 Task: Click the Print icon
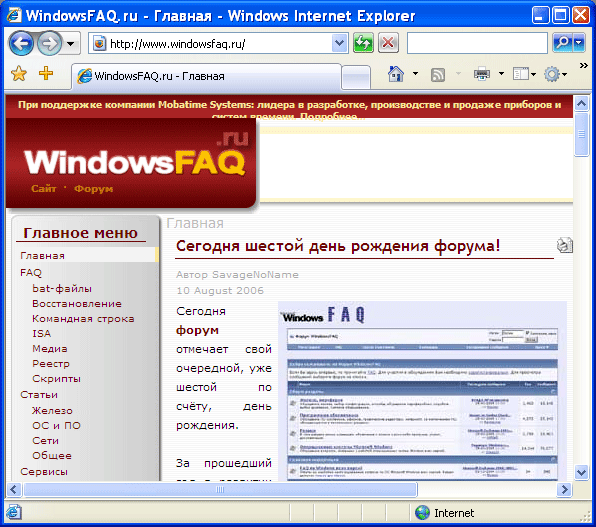tap(482, 74)
